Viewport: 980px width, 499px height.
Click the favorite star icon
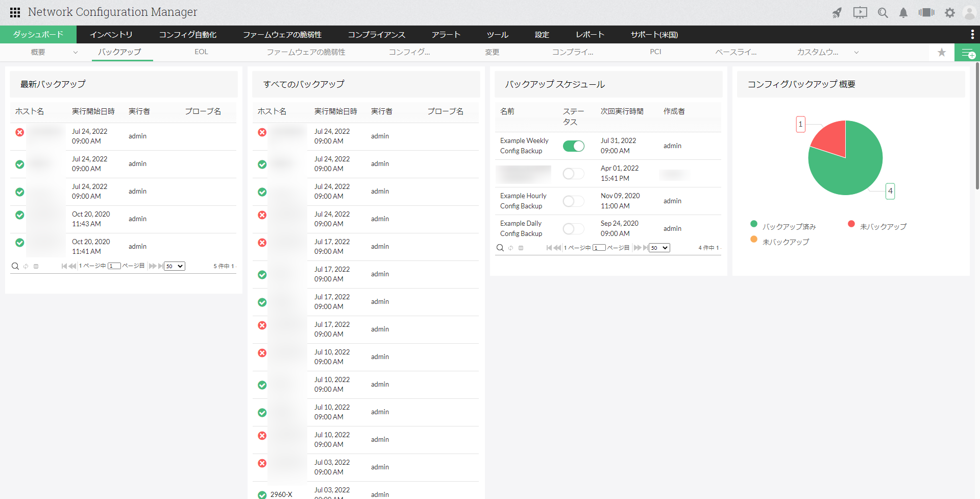point(942,52)
